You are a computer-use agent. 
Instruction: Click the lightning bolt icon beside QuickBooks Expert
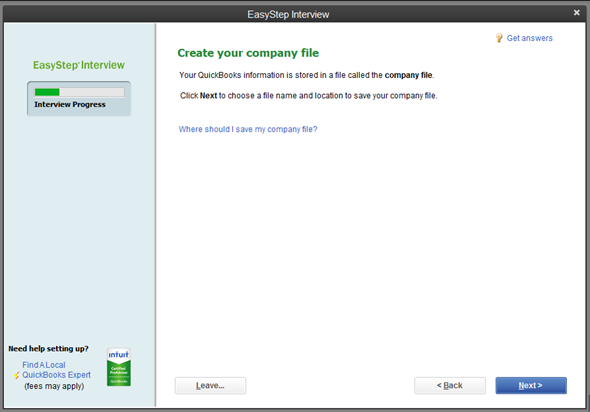(17, 375)
